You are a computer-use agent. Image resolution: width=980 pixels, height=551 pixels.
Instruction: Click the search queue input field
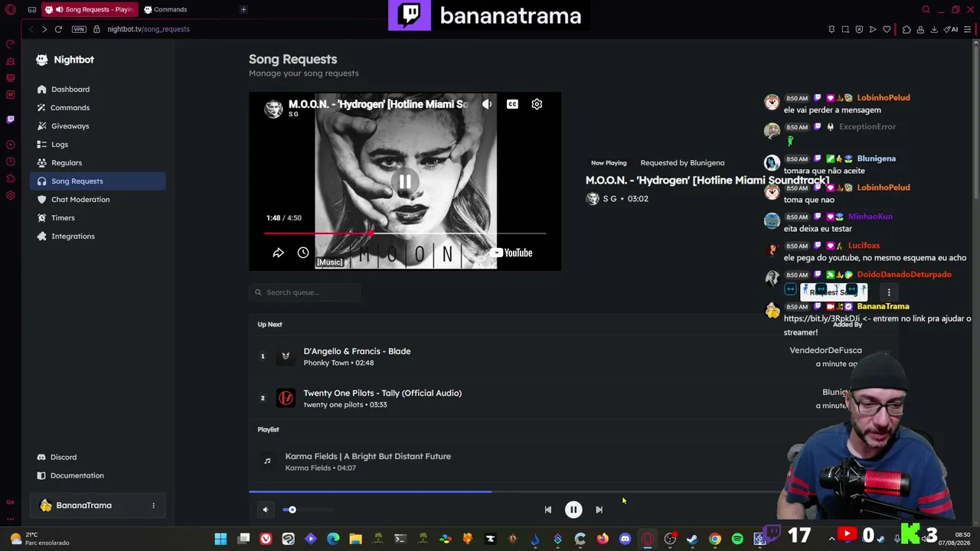pyautogui.click(x=305, y=292)
